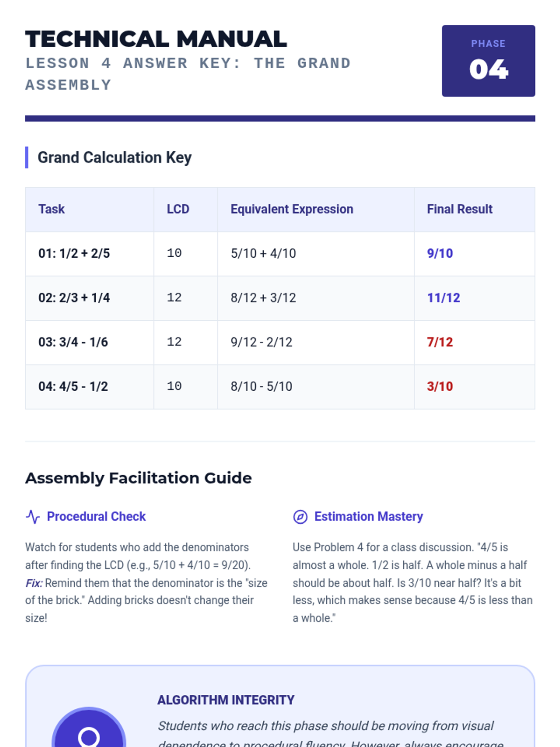
Task: Click the red 3/10 final result
Action: [x=440, y=387]
